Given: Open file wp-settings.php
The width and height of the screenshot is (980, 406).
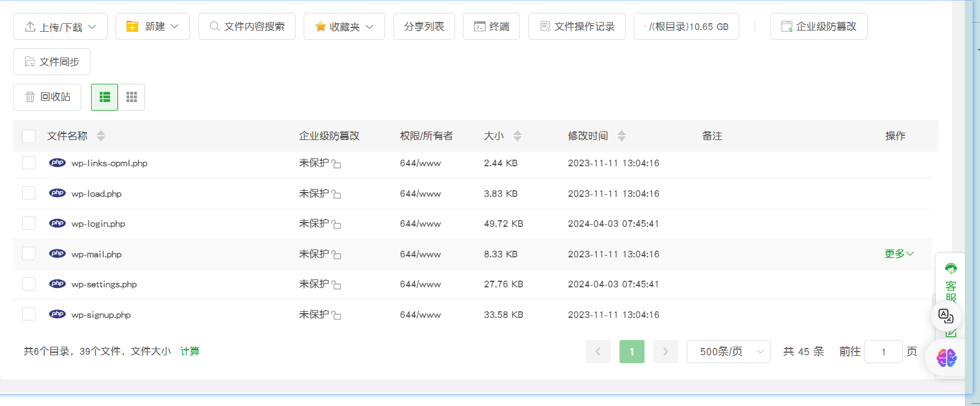Looking at the screenshot, I should point(104,284).
